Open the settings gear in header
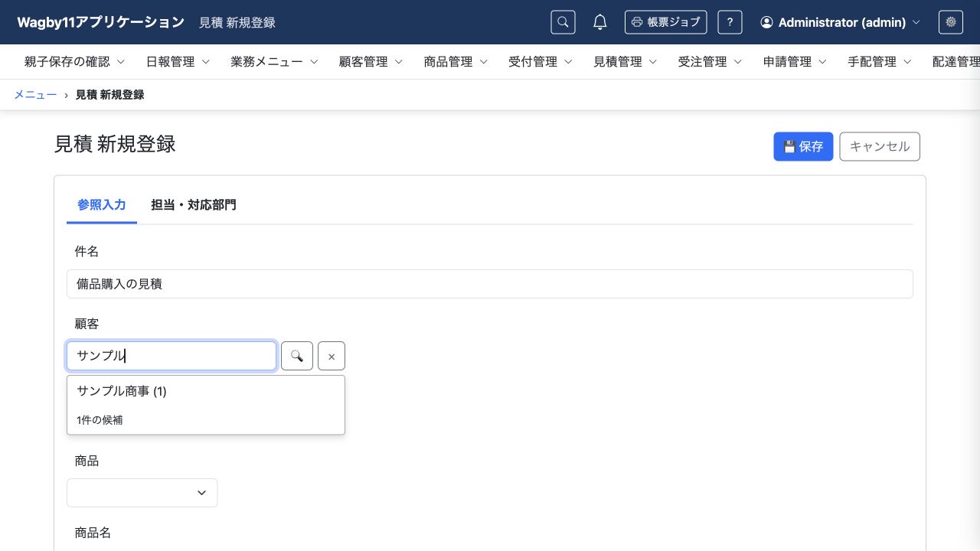Viewport: 980px width, 551px height. tap(951, 22)
